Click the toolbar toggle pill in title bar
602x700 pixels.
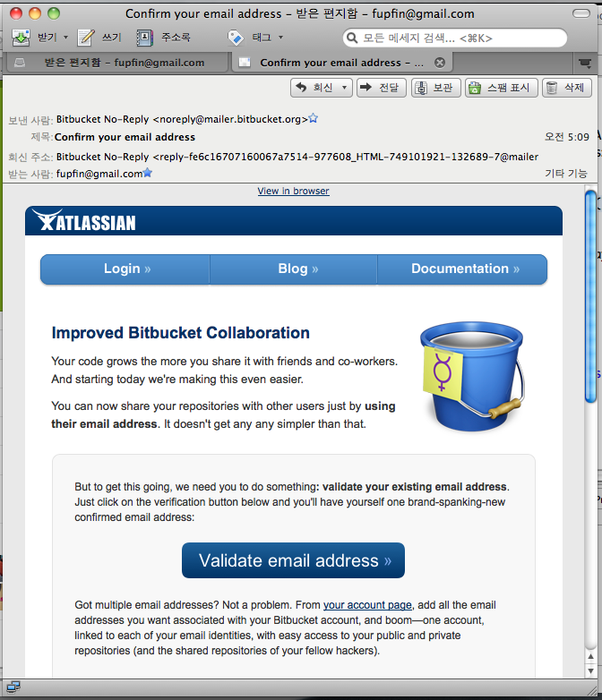point(581,13)
